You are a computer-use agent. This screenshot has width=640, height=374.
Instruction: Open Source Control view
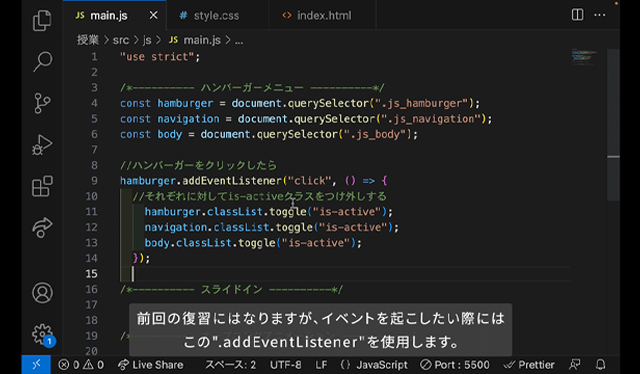click(x=42, y=103)
